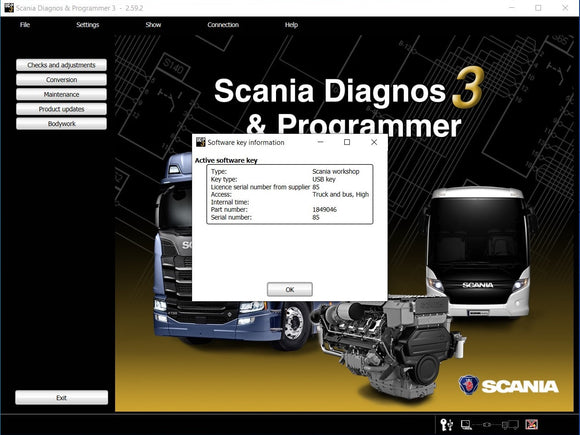
Task: Click the 'Scania workshop' type value
Action: [336, 171]
